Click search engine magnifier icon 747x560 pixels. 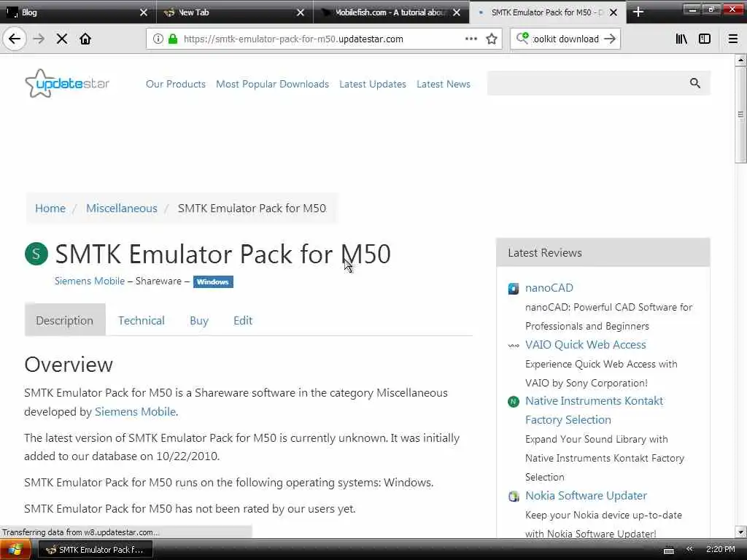pyautogui.click(x=522, y=38)
